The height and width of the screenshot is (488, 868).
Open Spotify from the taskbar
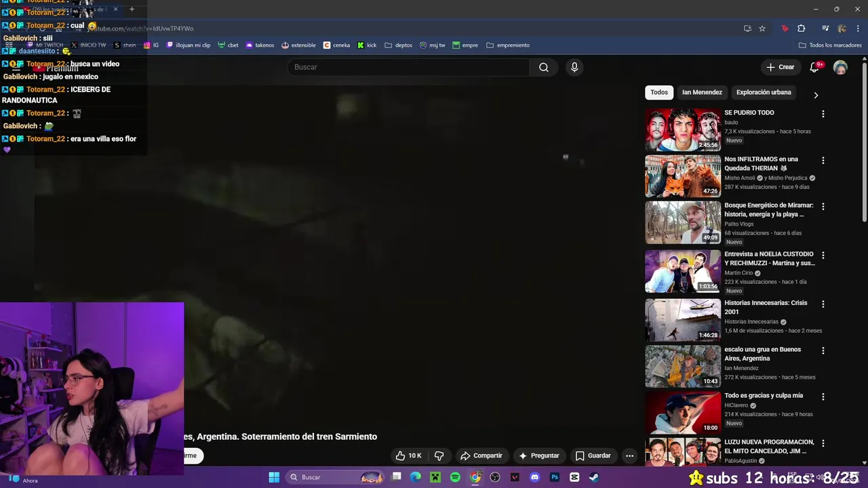pyautogui.click(x=455, y=477)
